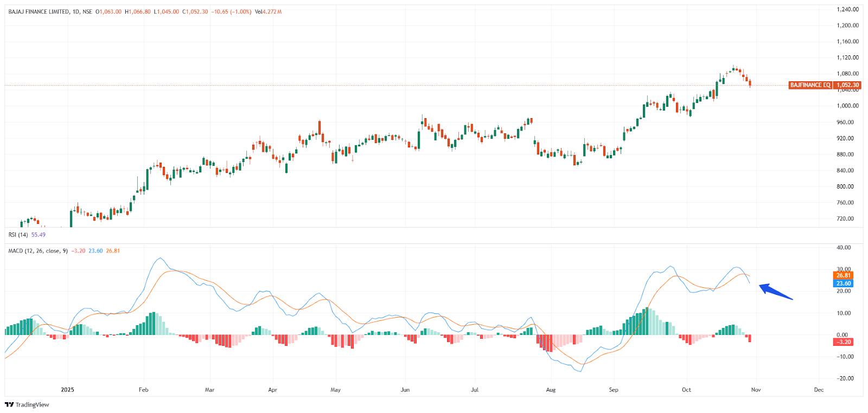
Task: Click the Oct label on time axis
Action: point(686,390)
